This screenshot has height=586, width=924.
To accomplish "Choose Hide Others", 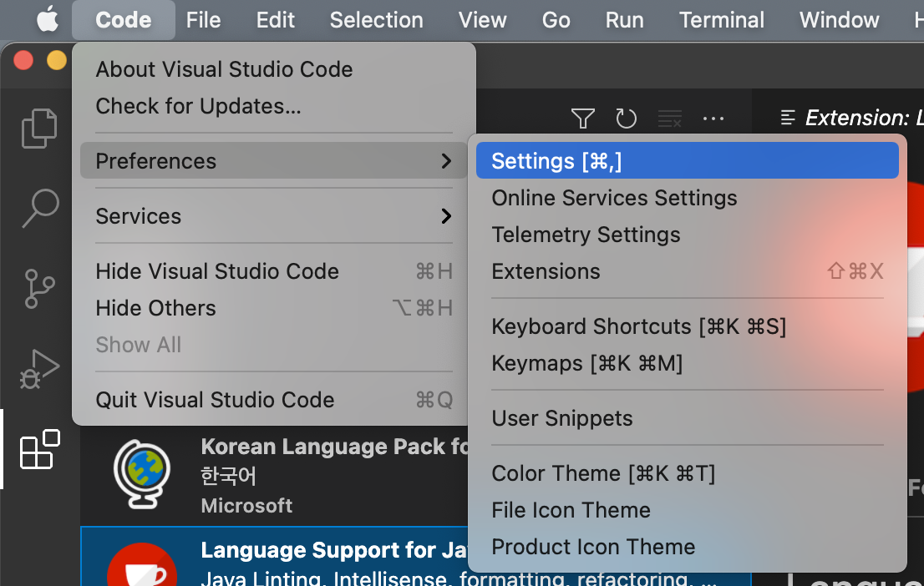I will click(274, 308).
